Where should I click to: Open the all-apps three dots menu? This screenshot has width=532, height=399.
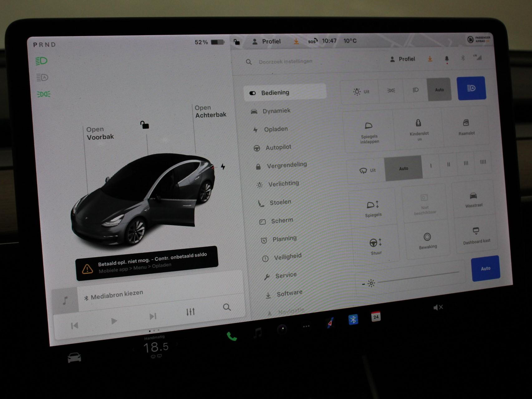(306, 326)
